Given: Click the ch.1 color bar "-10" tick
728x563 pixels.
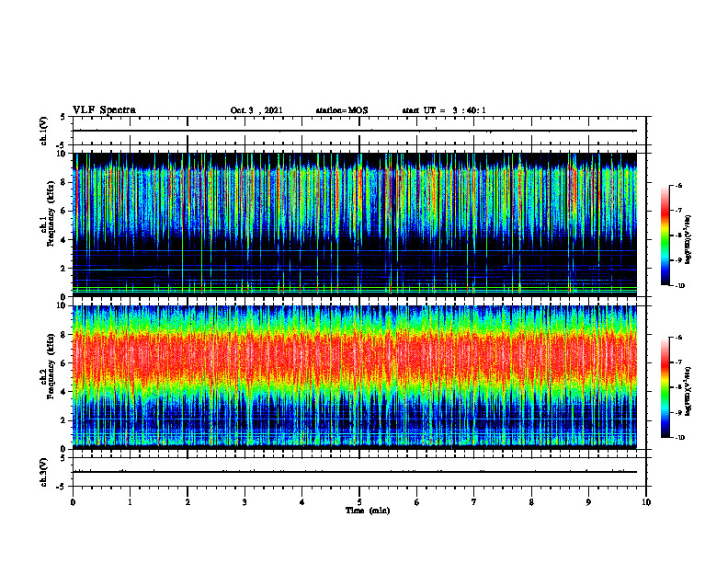Looking at the screenshot, I should (679, 286).
